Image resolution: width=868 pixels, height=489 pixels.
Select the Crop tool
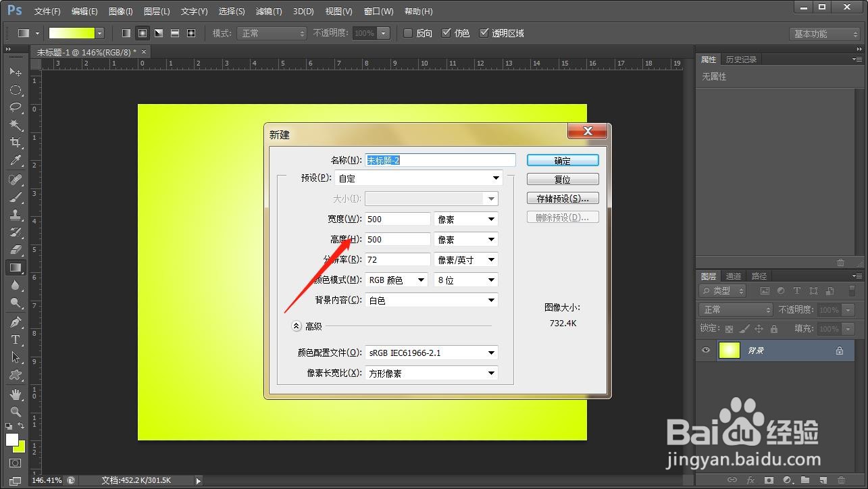tap(15, 143)
